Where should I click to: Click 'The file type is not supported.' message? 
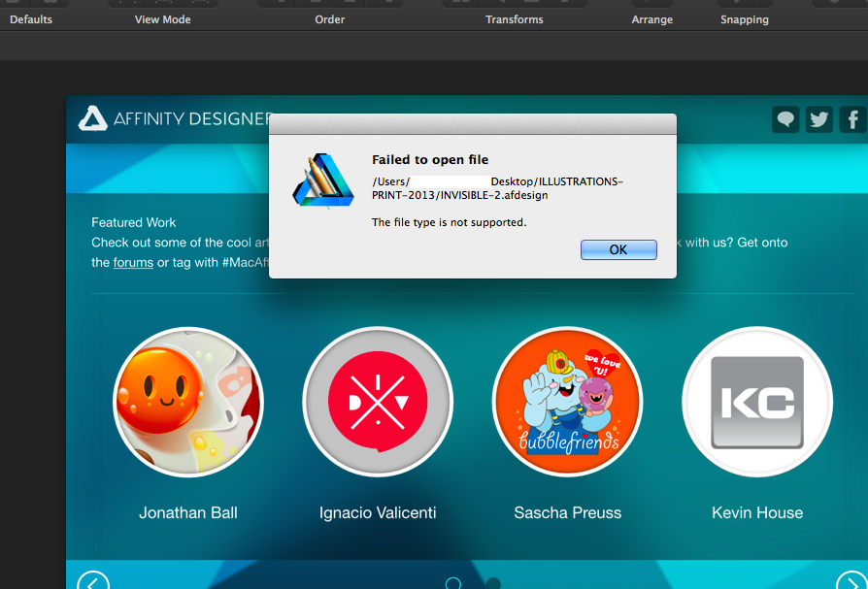[x=449, y=222]
